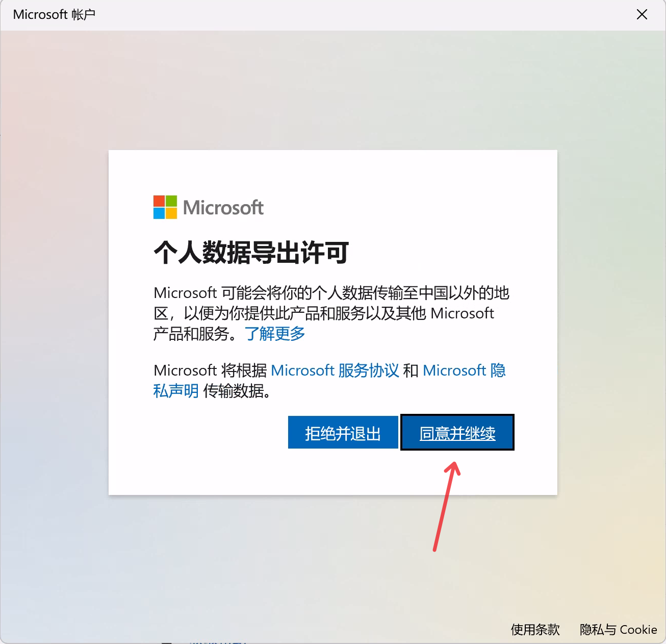The image size is (666, 644).
Task: Click the 同意并继续 button
Action: click(457, 433)
